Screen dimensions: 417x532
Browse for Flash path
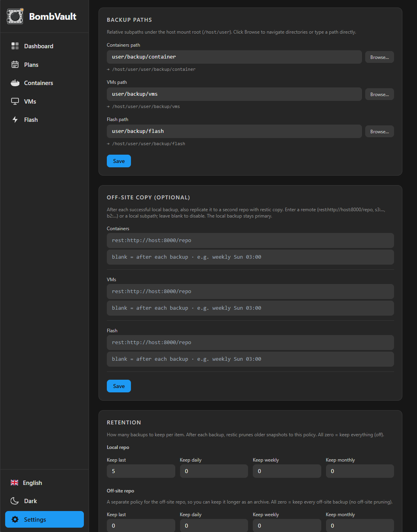[x=379, y=131]
